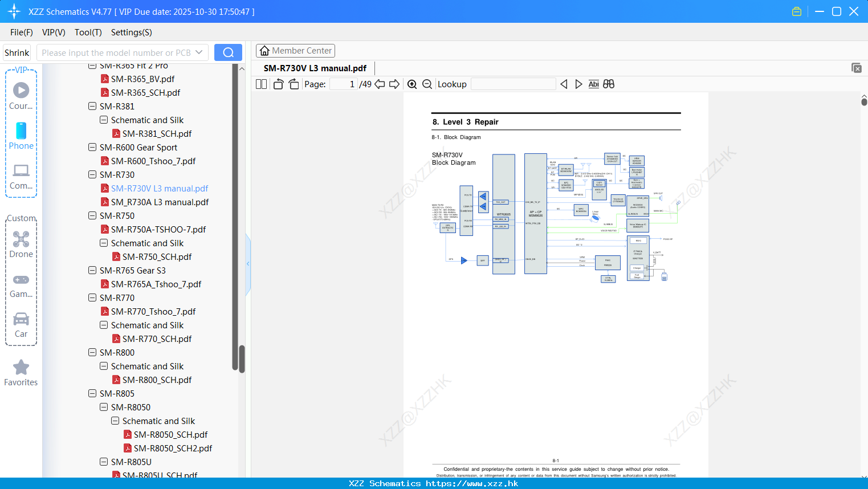The width and height of the screenshot is (868, 489).
Task: Open SM-R800_SCH.pdf
Action: tap(157, 380)
